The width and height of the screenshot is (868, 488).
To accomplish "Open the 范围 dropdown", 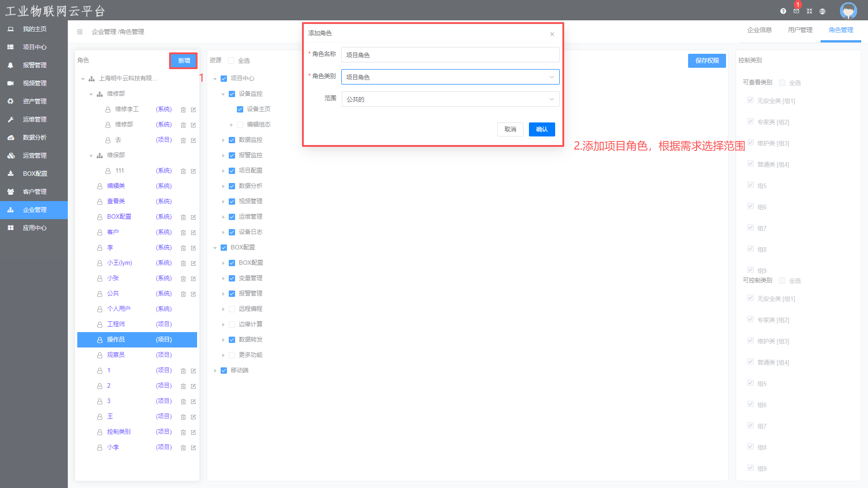I will point(450,99).
